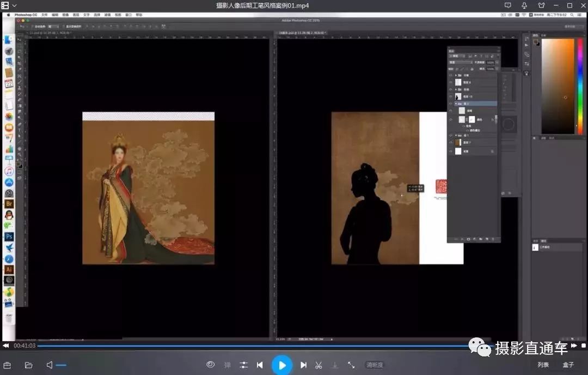Select the Horizontal Type tool (T)
The height and width of the screenshot is (375, 588).
20,130
